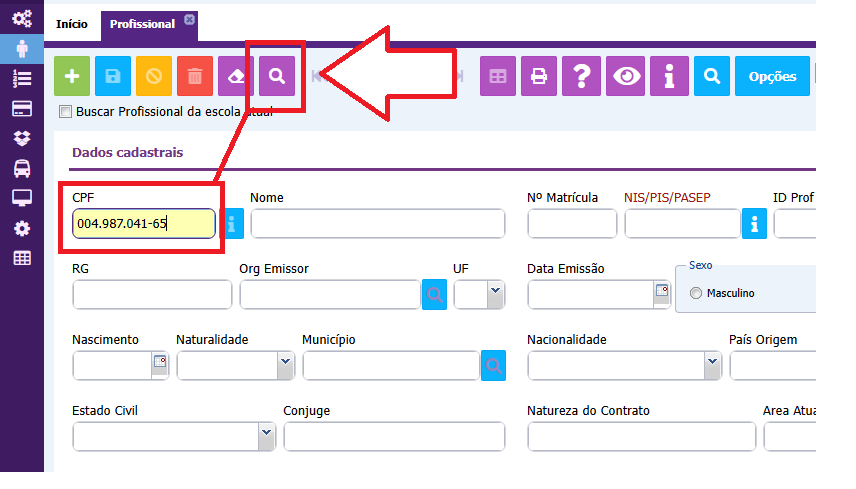Open the bus transport sidebar icon

(x=21, y=168)
